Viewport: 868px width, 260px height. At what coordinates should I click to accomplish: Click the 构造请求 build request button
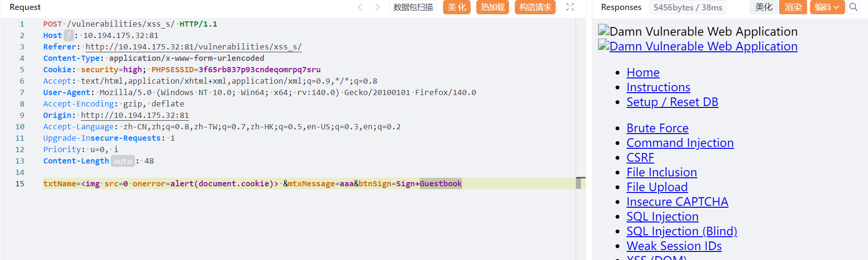(x=535, y=7)
